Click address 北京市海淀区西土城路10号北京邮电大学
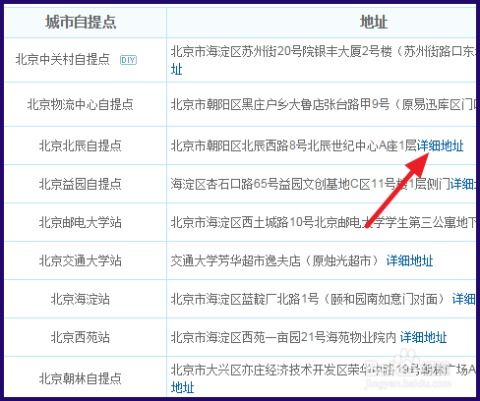480x401 pixels. [278, 222]
